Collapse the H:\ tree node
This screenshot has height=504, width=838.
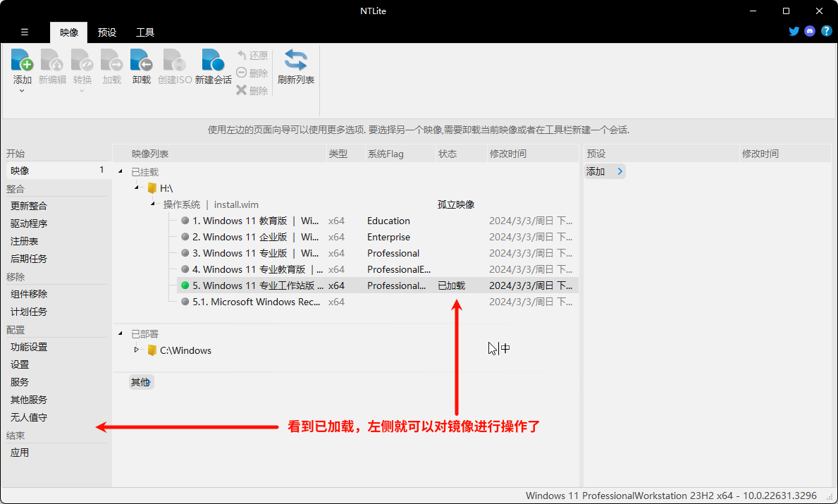[x=137, y=188]
